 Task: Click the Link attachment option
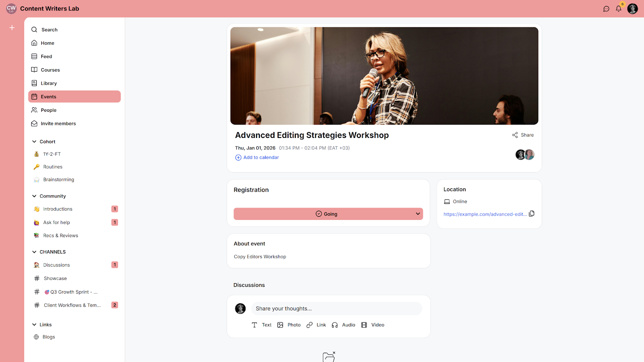click(x=316, y=325)
